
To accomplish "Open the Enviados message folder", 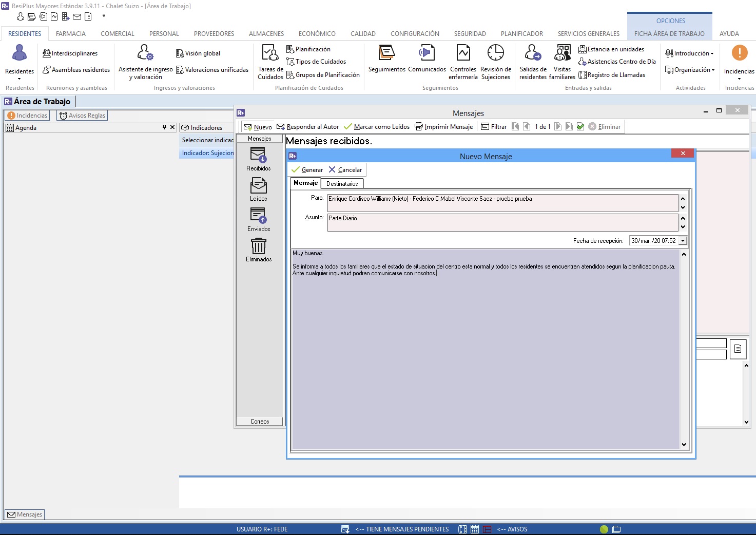I will (258, 219).
